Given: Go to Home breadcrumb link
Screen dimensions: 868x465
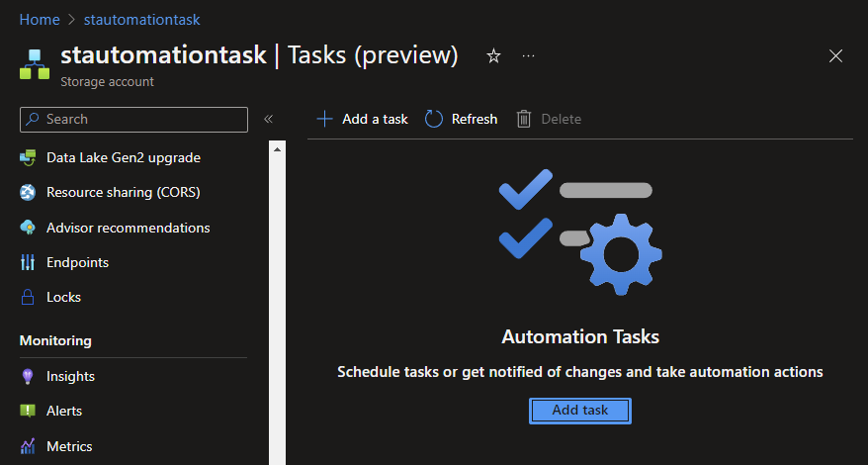Looking at the screenshot, I should tap(40, 20).
